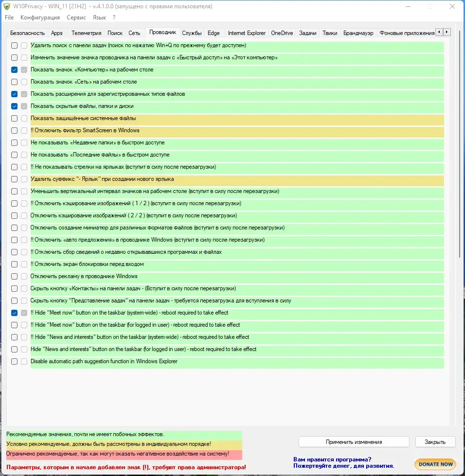Switch to the Задачи tab
The height and width of the screenshot is (476, 465).
point(308,33)
